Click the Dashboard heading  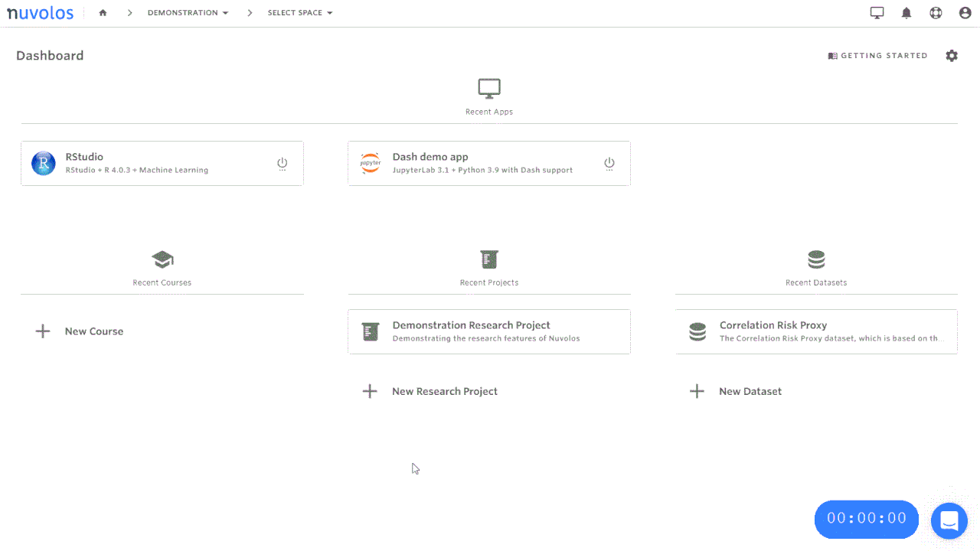pos(50,56)
